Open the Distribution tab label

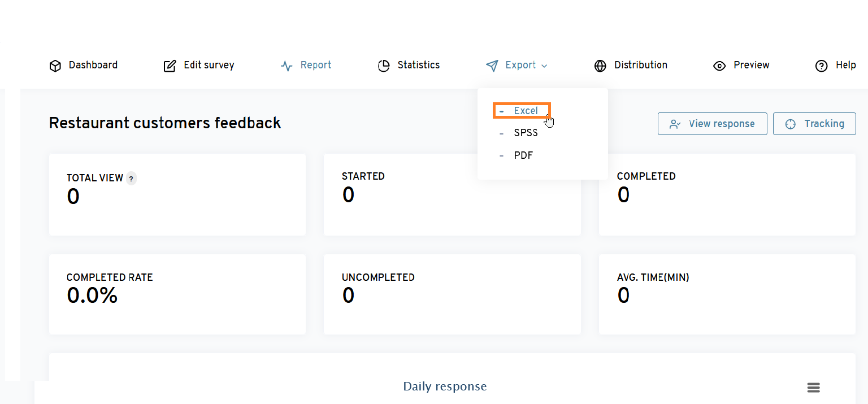pos(640,65)
